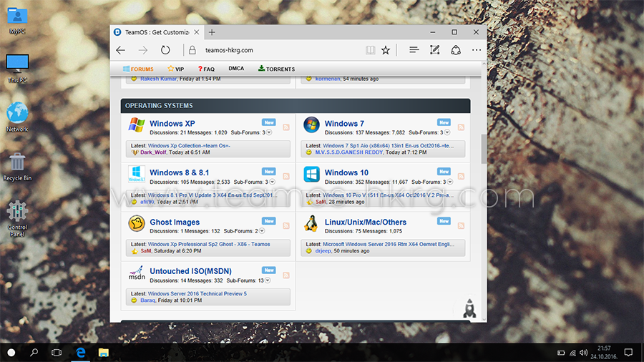Open the DMCA navigation tab

pyautogui.click(x=236, y=69)
